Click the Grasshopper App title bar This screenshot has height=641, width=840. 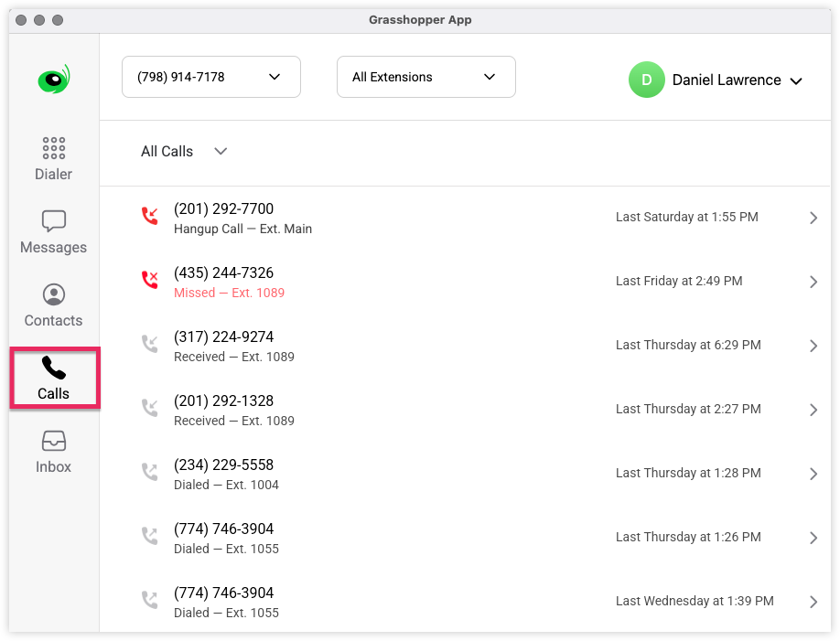click(x=420, y=19)
